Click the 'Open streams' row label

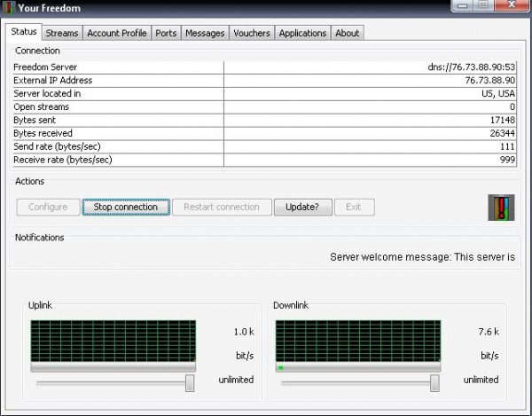(42, 107)
